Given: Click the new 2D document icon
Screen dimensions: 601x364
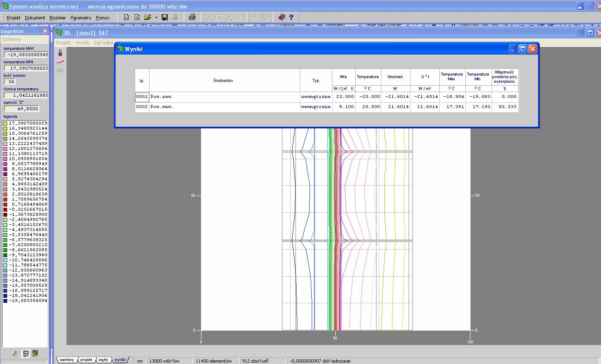Looking at the screenshot, I should (x=126, y=17).
